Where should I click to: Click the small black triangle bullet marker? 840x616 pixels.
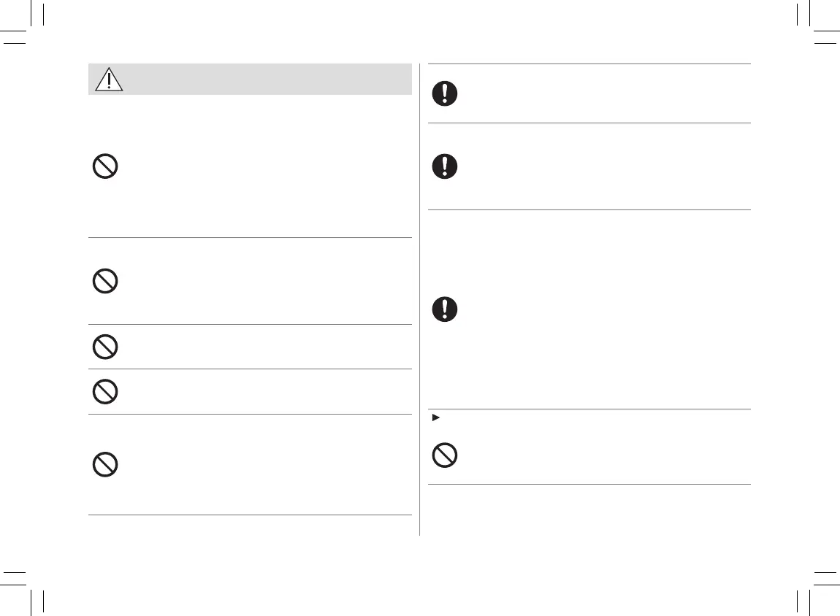[436, 417]
